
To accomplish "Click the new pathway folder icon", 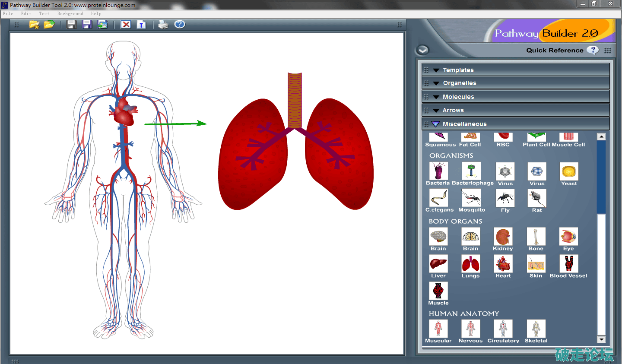I will click(34, 25).
